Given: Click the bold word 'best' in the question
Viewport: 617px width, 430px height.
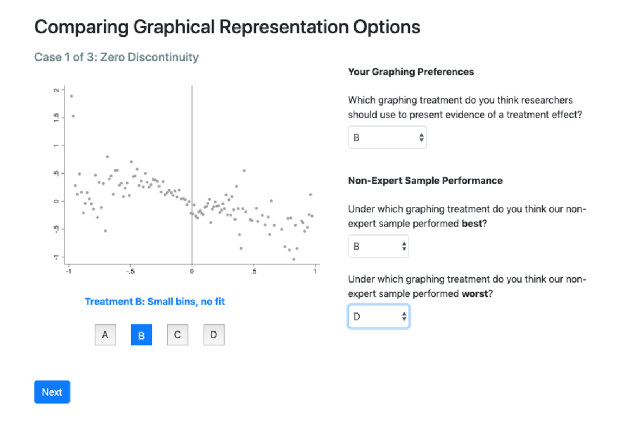Looking at the screenshot, I should pyautogui.click(x=471, y=223).
